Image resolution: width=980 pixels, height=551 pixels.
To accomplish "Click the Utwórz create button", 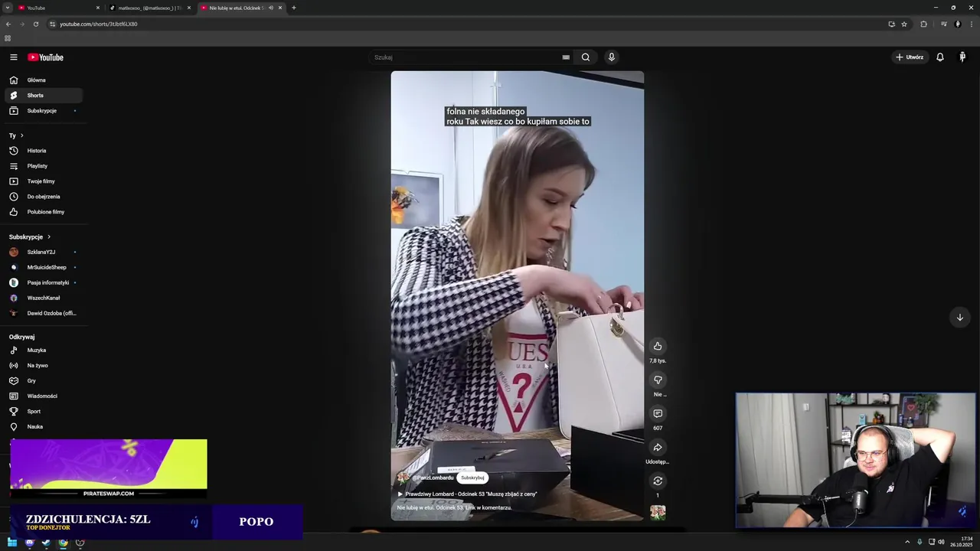I will click(910, 57).
